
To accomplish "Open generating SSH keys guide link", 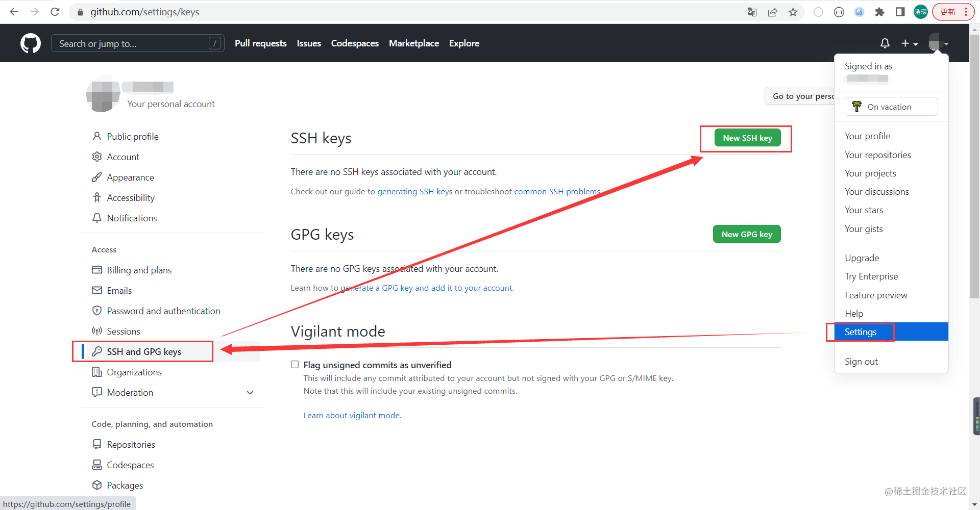I will coord(414,192).
